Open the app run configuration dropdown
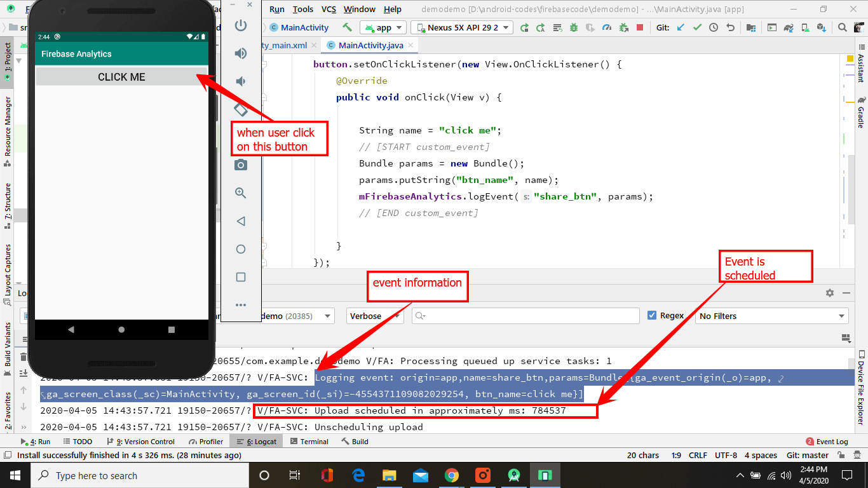This screenshot has height=488, width=868. (383, 27)
